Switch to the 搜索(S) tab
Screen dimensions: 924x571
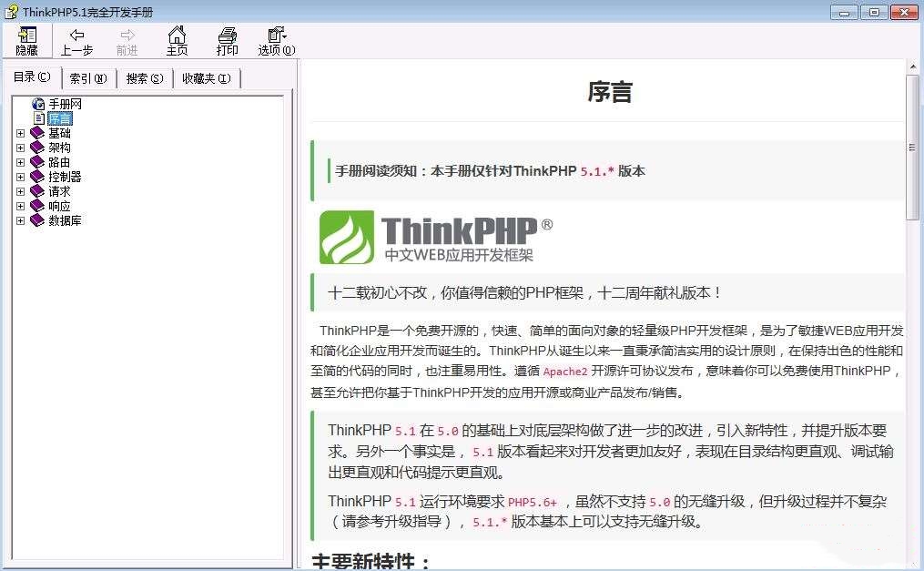[x=145, y=78]
